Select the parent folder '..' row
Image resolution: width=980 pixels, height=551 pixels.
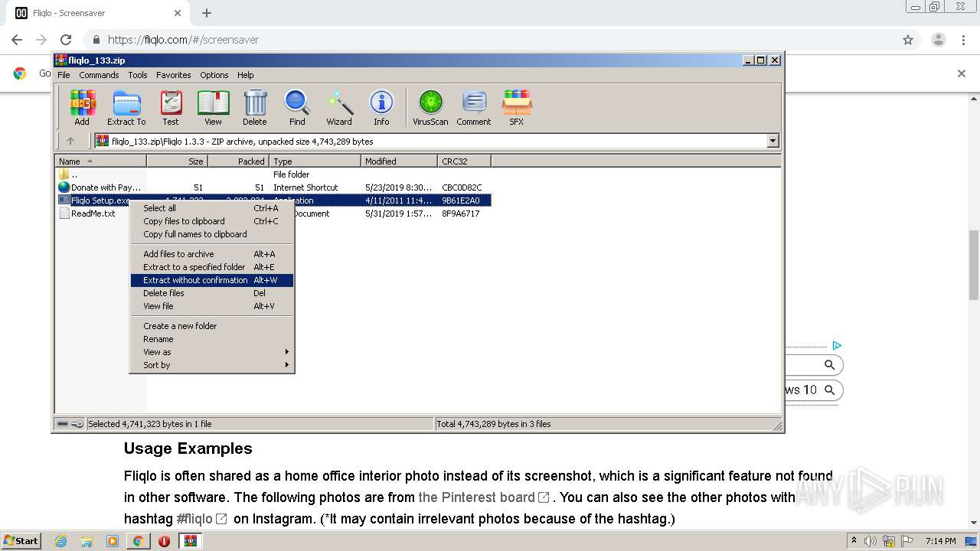click(x=273, y=174)
